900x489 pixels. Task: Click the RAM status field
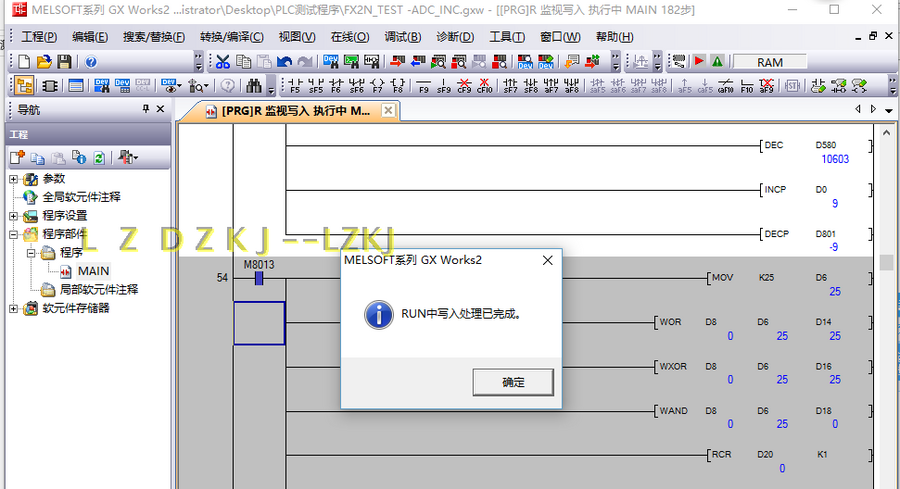click(x=770, y=62)
